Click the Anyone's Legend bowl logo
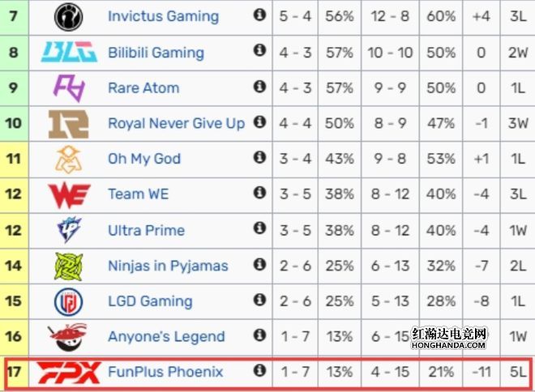The image size is (535, 392). coord(67,337)
